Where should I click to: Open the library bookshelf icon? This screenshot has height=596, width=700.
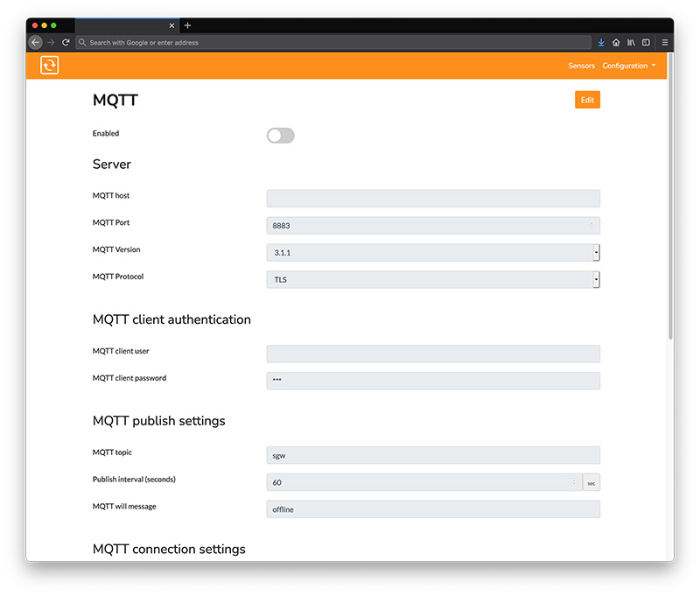point(631,42)
